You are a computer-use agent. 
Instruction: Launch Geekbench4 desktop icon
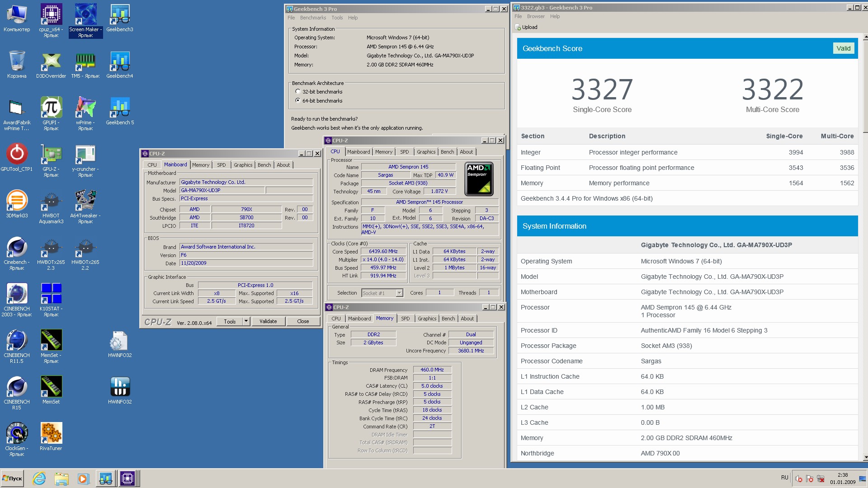(120, 65)
